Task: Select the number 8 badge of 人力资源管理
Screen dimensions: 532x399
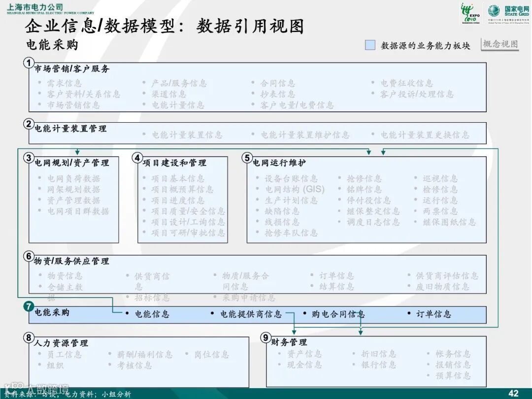Action: pos(29,337)
